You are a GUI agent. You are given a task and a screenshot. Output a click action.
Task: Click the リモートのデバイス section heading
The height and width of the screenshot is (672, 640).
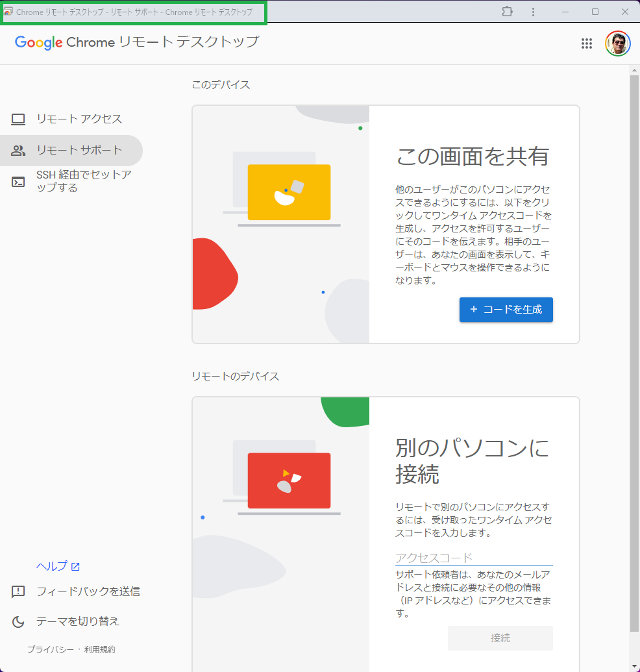coord(235,377)
